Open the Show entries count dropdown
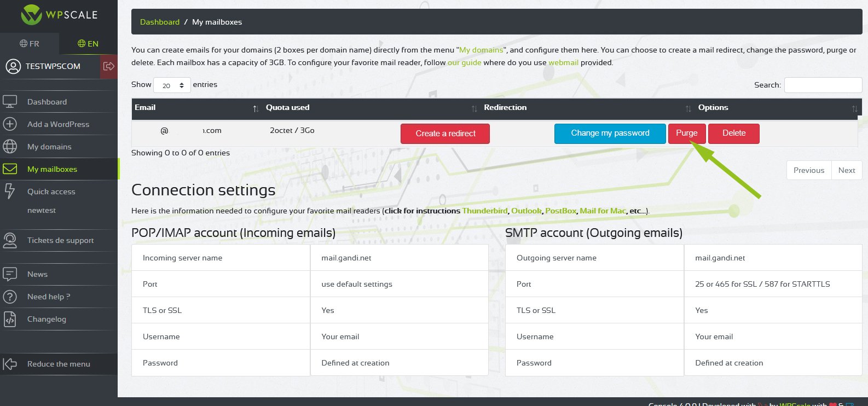The height and width of the screenshot is (406, 868). click(172, 85)
